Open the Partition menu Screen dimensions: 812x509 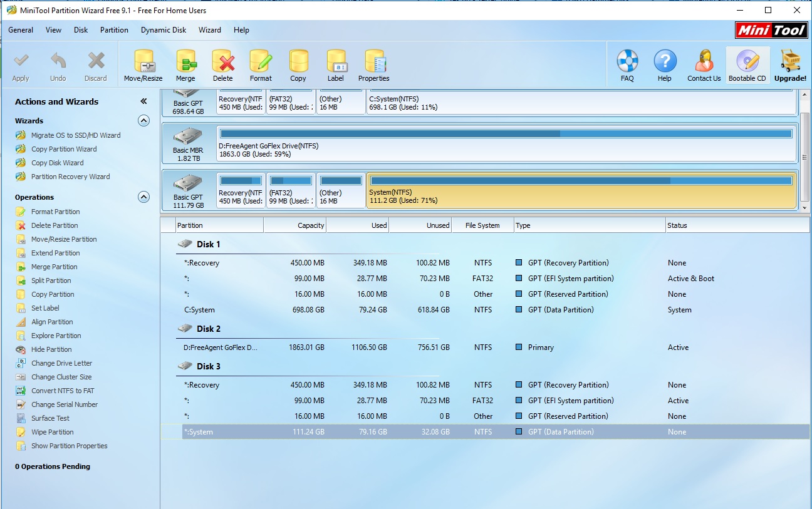[114, 30]
